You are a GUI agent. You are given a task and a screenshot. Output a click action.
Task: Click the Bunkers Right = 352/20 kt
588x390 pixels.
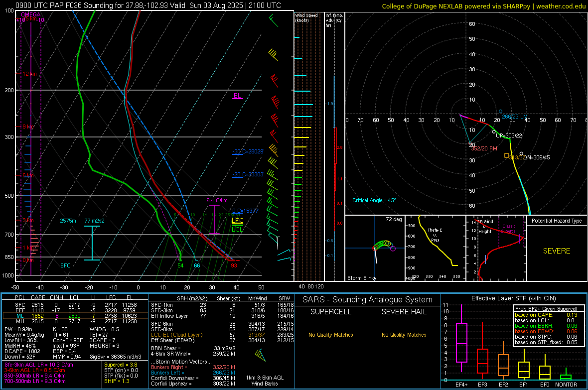coord(193,368)
